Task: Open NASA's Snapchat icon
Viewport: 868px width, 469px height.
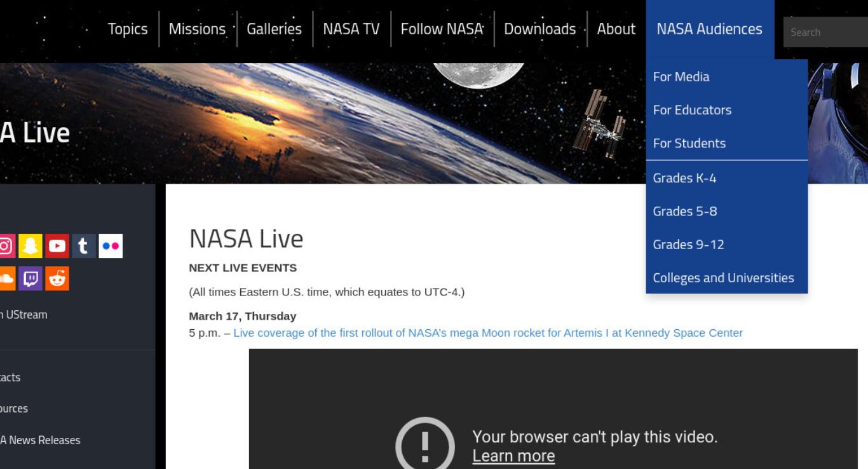Action: coord(30,246)
